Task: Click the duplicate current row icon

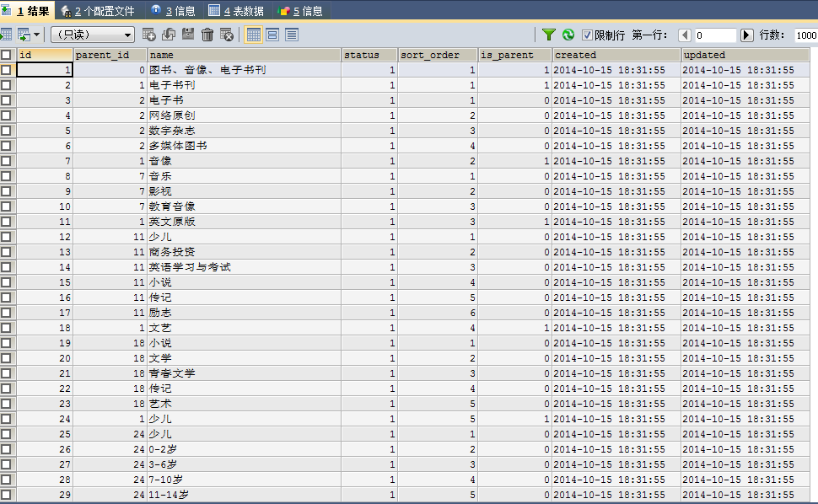Action: (x=169, y=35)
